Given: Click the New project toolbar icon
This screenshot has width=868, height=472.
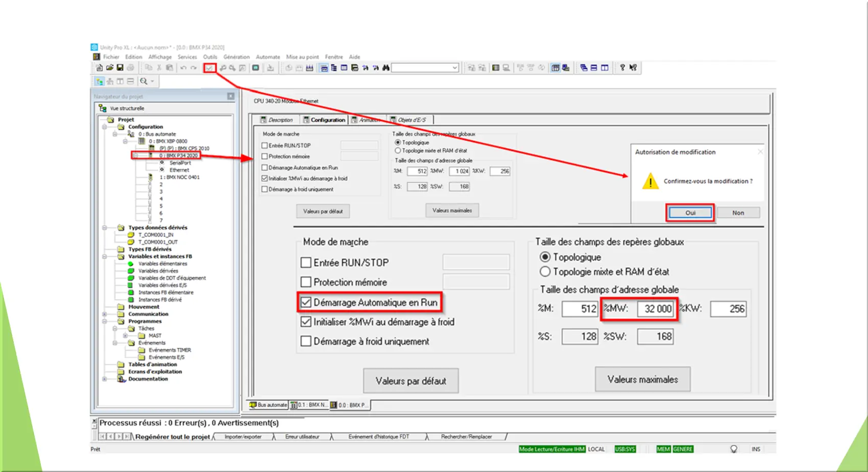Looking at the screenshot, I should 99,67.
